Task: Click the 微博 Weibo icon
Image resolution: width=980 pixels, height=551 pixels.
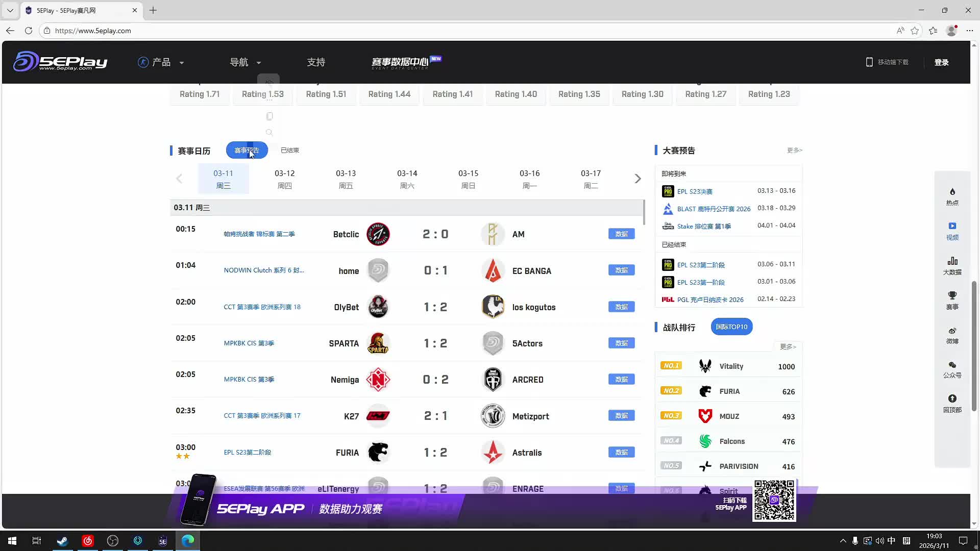Action: tap(952, 331)
